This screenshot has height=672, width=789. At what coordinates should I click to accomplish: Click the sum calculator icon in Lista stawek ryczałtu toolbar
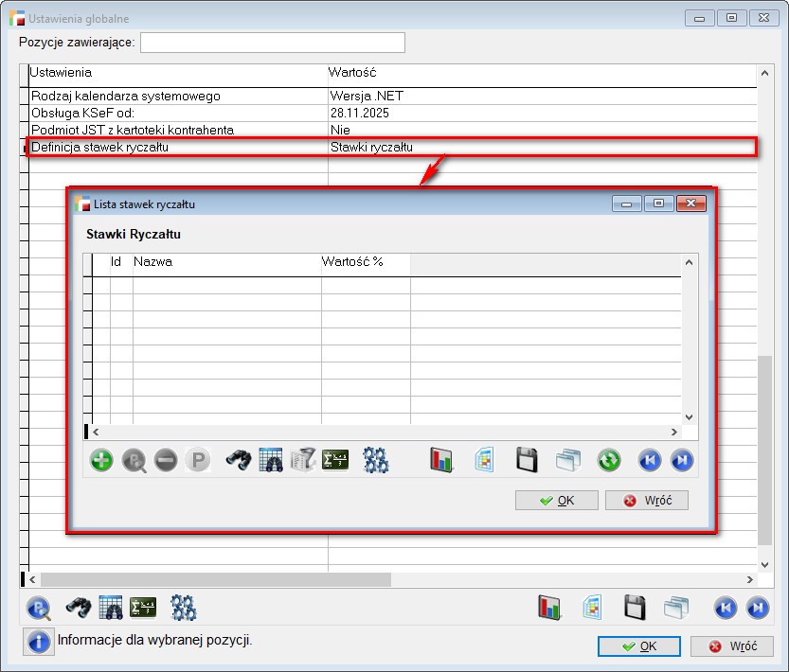click(335, 461)
